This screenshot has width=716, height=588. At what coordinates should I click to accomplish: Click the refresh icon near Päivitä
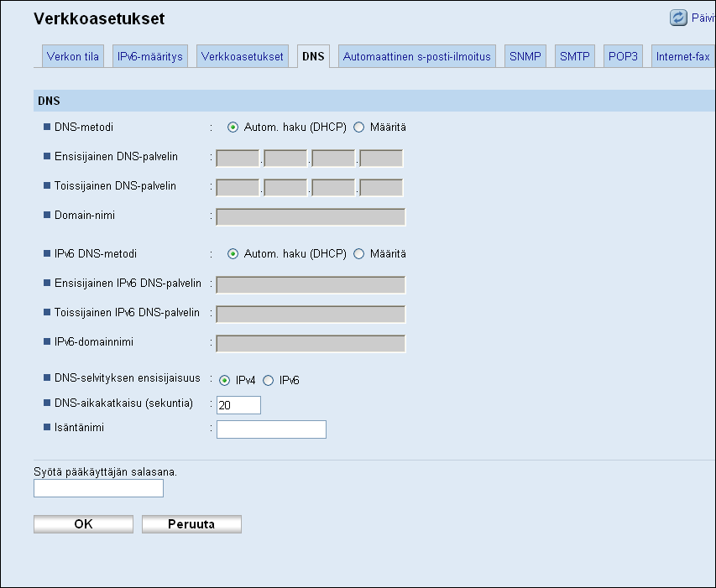click(678, 18)
